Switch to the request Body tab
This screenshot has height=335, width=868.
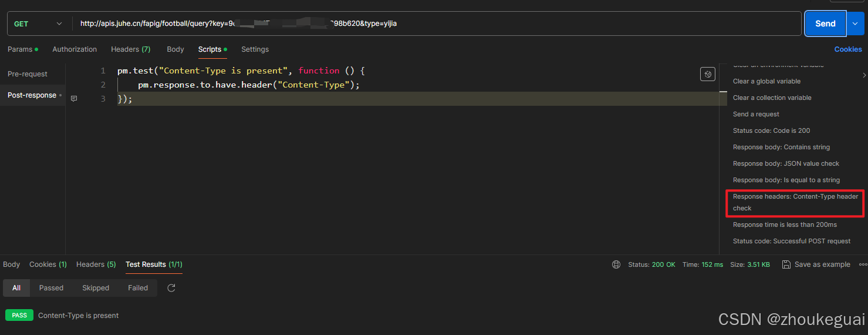point(175,49)
